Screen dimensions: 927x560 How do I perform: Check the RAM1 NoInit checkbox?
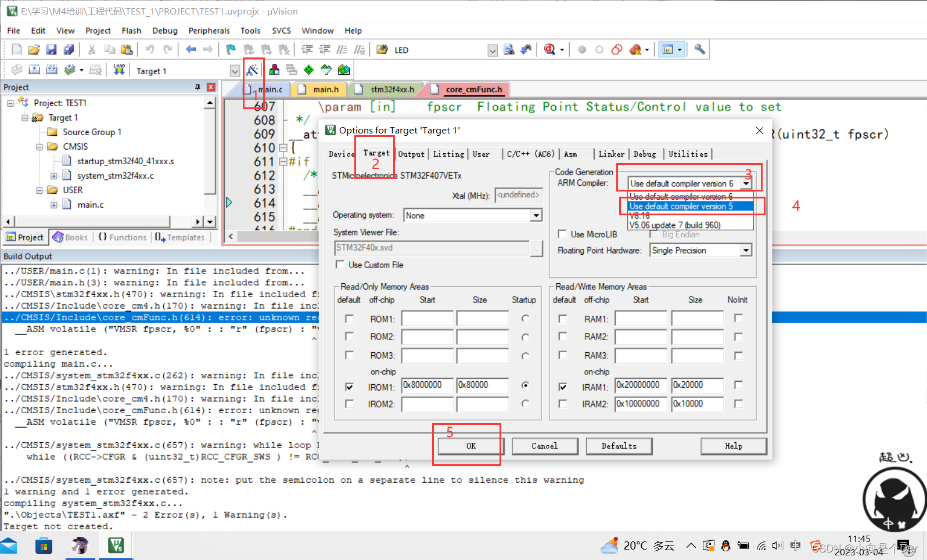click(738, 318)
